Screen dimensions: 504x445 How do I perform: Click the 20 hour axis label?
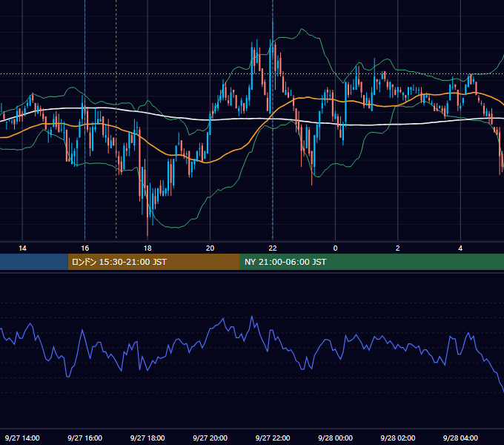(x=210, y=248)
